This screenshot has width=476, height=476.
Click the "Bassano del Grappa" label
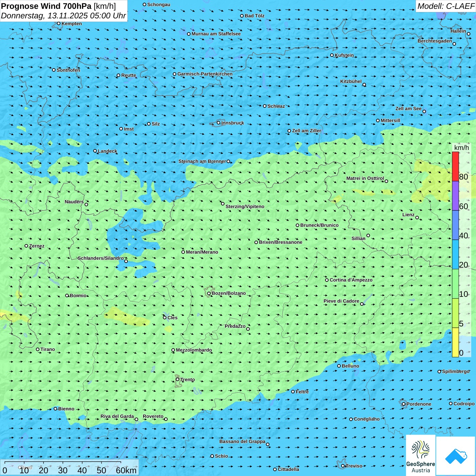[242, 441]
